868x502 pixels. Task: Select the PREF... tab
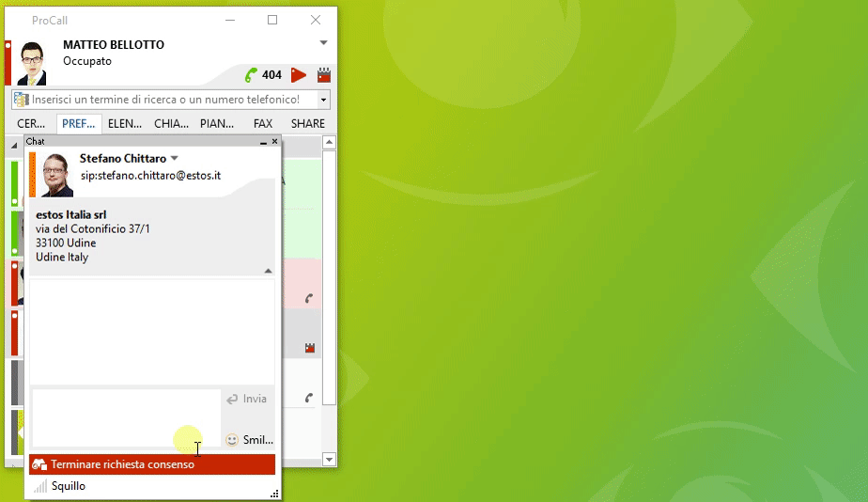[79, 123]
